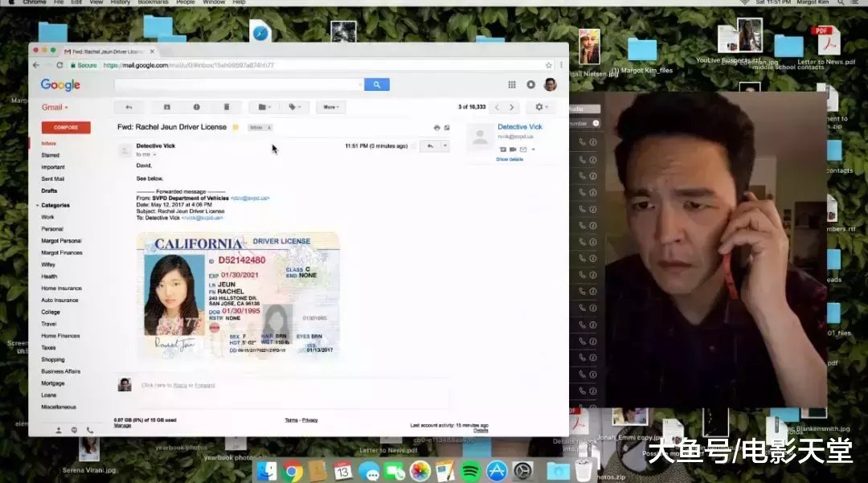Open the History menu in the menu bar
The height and width of the screenshot is (483, 868).
(120, 2)
